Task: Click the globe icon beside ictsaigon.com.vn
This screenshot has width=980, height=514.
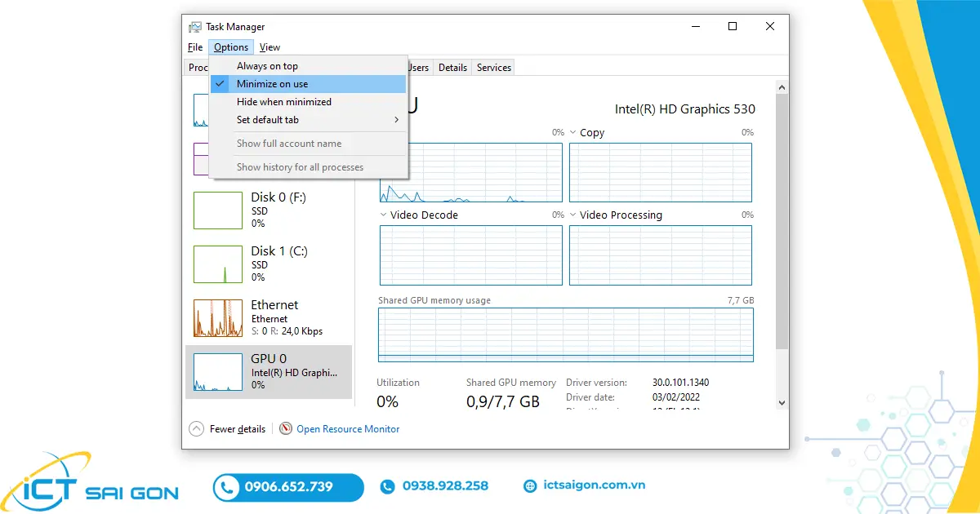Action: [x=530, y=485]
